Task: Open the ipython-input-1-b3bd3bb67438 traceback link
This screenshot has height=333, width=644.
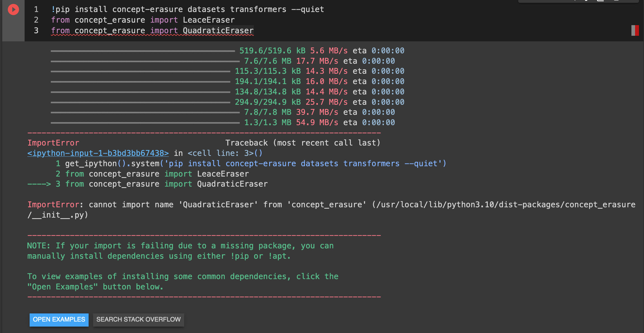Action: pos(98,153)
